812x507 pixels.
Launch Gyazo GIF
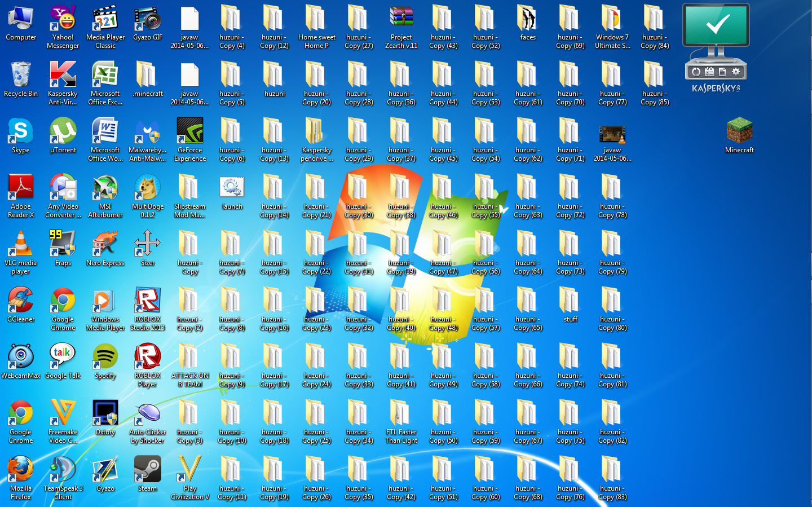(x=148, y=24)
